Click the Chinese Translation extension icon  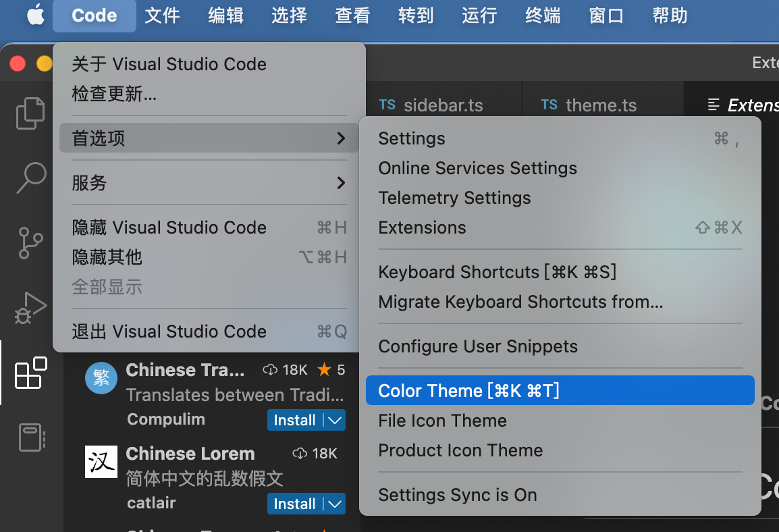point(101,378)
